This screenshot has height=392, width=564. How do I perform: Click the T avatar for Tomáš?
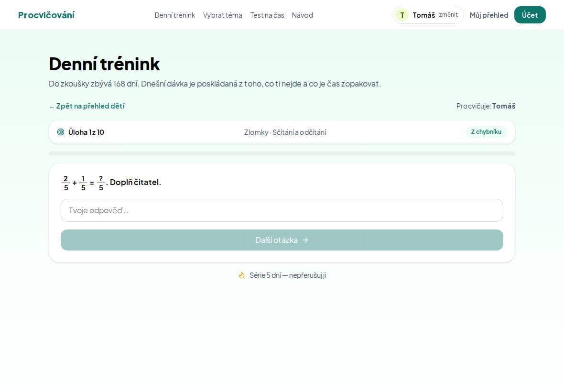point(402,15)
